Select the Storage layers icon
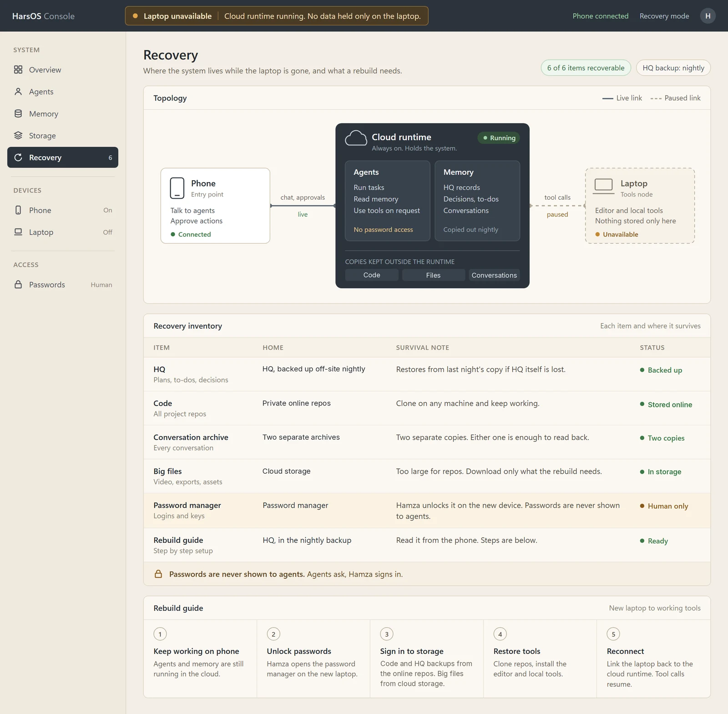The image size is (728, 714). pos(18,135)
